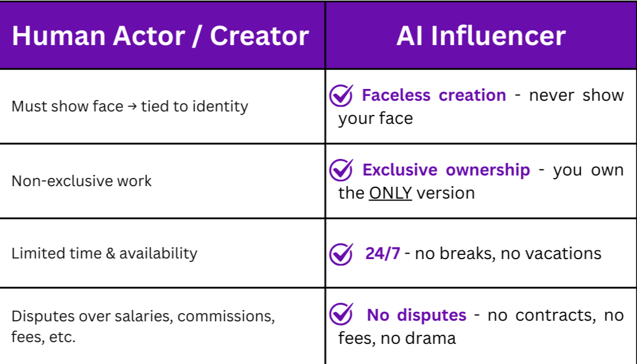Click the "AI Influencer" column header
The image size is (637, 364).
[480, 36]
